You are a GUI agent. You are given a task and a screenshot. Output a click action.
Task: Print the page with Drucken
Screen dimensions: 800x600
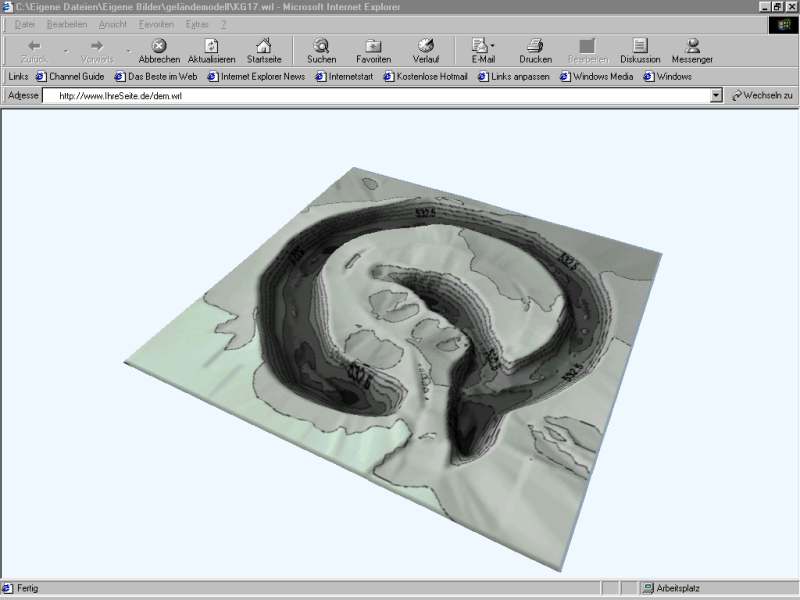535,46
